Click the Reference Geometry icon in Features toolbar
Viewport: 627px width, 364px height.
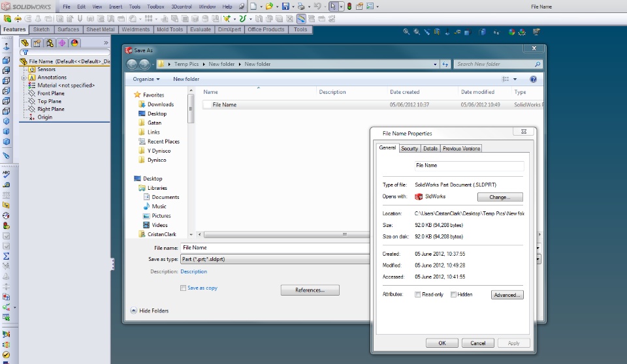[x=227, y=18]
